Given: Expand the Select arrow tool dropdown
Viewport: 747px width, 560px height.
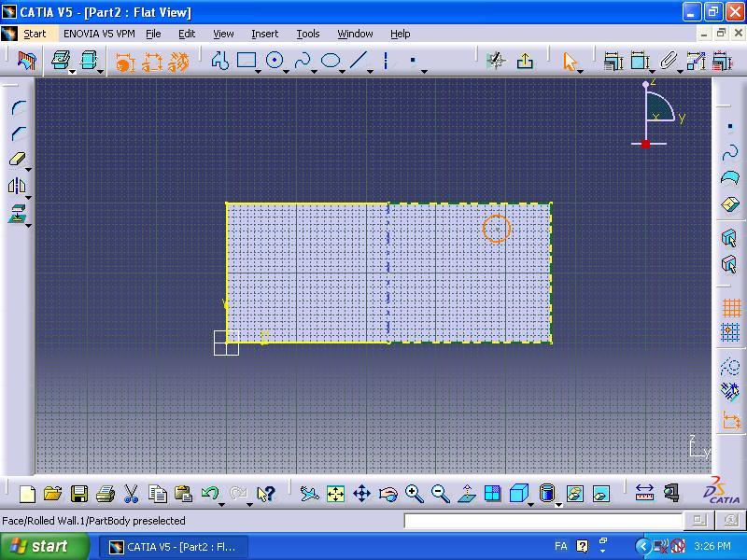Looking at the screenshot, I should click(x=582, y=70).
